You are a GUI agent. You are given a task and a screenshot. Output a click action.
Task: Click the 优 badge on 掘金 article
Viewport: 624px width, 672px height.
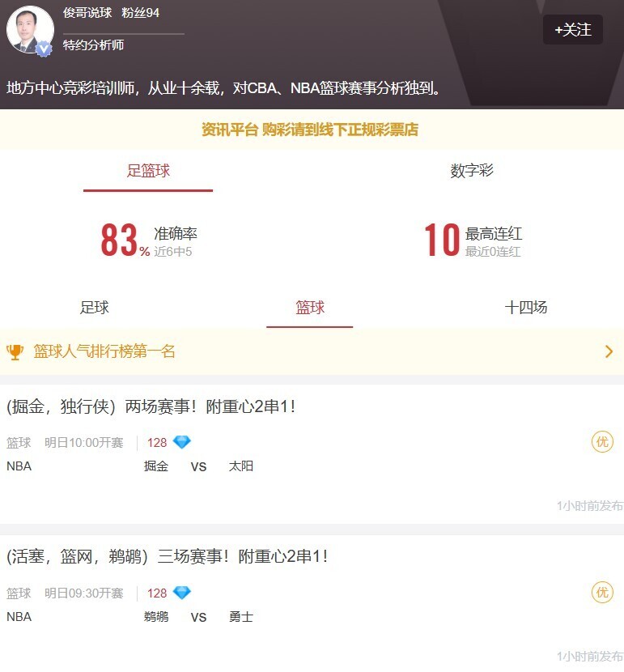click(602, 442)
